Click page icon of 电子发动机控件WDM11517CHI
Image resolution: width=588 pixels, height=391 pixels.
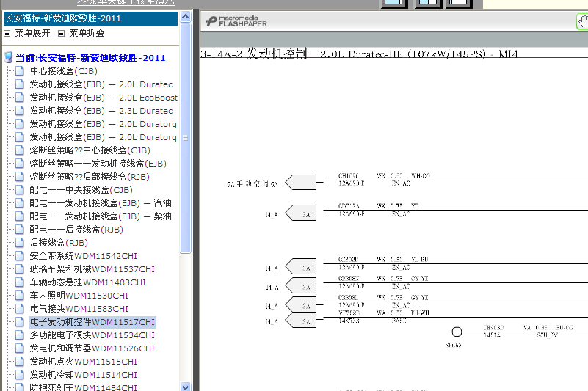tap(20, 322)
